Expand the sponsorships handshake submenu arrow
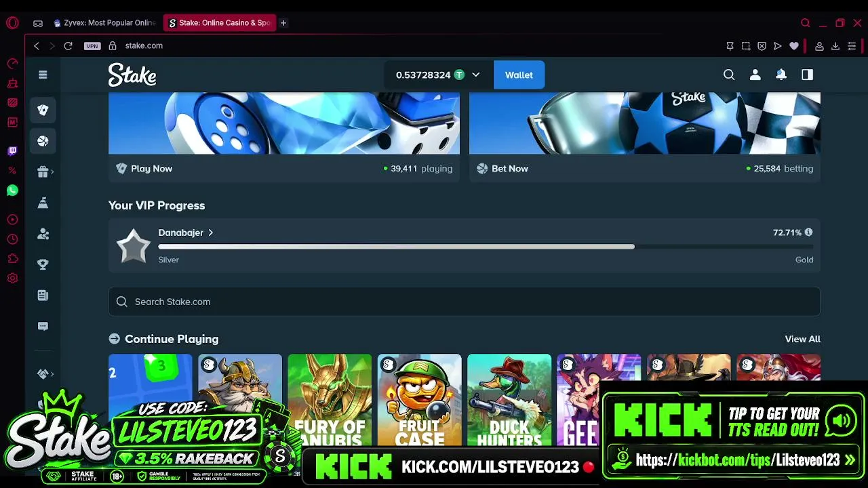The height and width of the screenshot is (488, 868). coord(52,373)
